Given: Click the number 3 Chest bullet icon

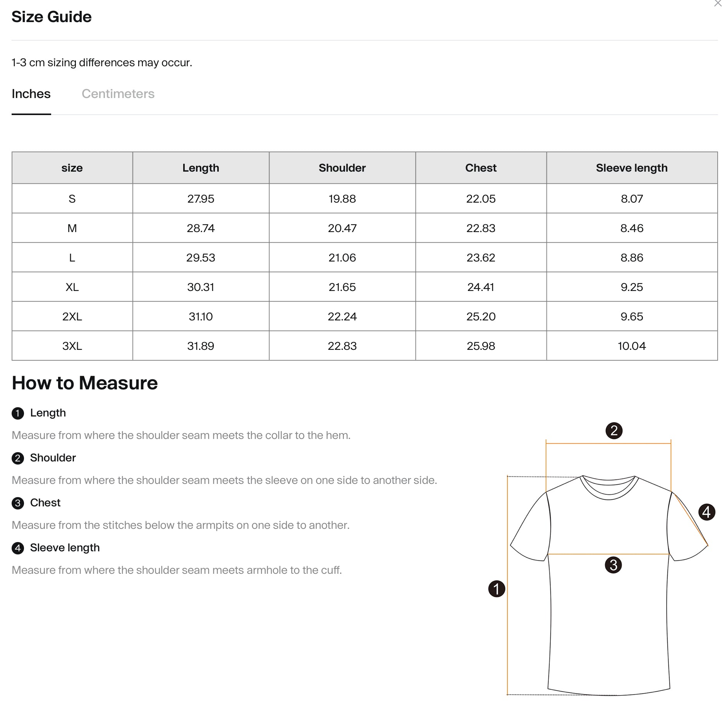Looking at the screenshot, I should 18,503.
